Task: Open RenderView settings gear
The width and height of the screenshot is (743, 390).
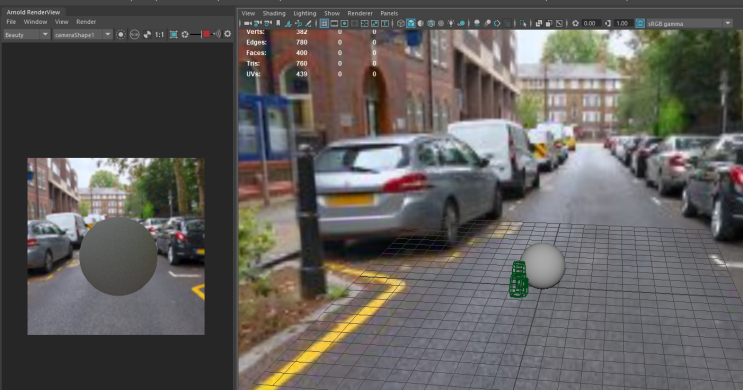Action: (227, 34)
